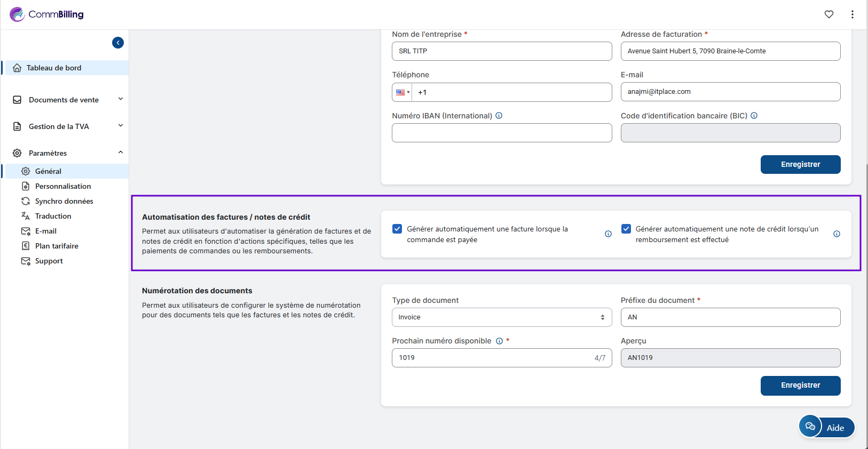The height and width of the screenshot is (449, 868).
Task: Collapse the sidebar with the arrow button
Action: (118, 43)
